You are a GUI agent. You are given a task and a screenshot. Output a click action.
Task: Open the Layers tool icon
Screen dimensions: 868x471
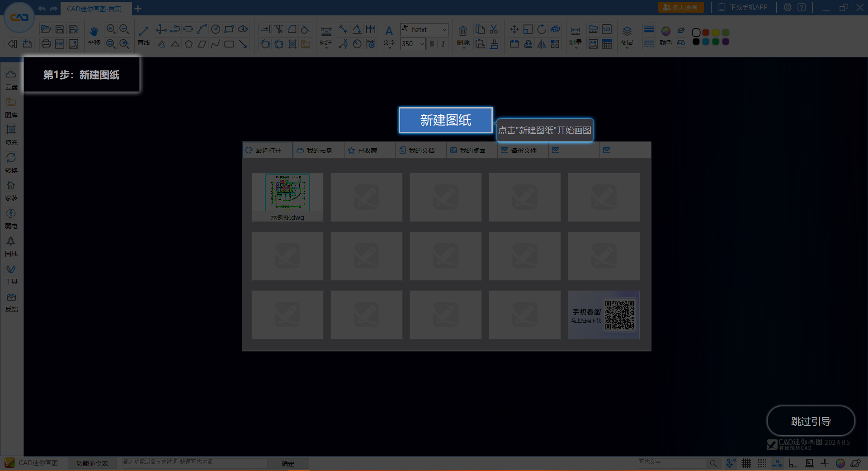click(627, 31)
